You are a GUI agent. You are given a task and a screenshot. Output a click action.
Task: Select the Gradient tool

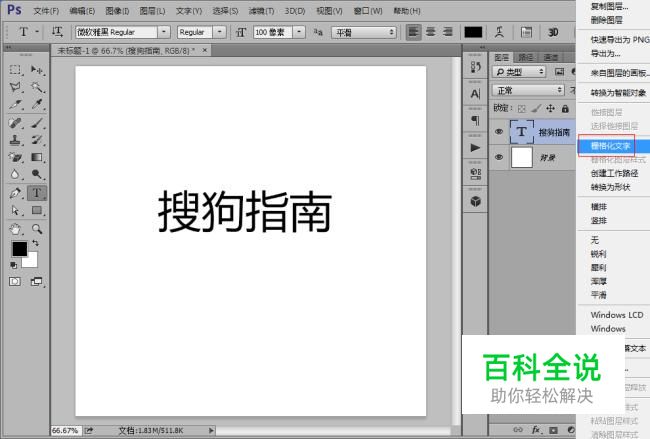[x=37, y=157]
